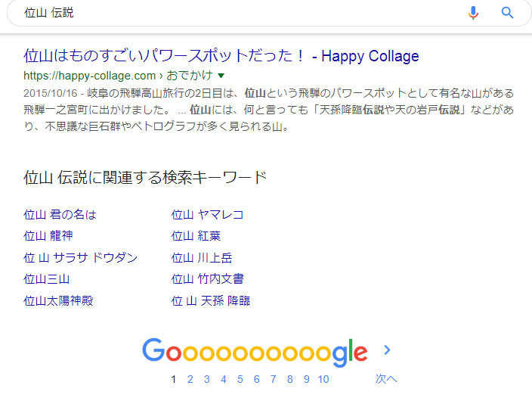Go to results page 10
This screenshot has width=532, height=401.
pos(323,379)
